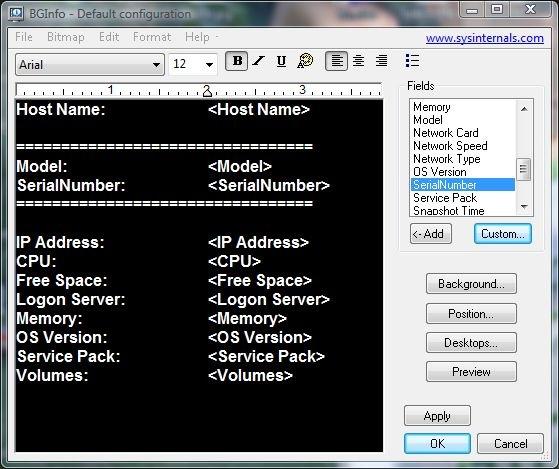Screen dimensions: 559x469
Task: Minimize the BGInfo window
Action: [472, 10]
